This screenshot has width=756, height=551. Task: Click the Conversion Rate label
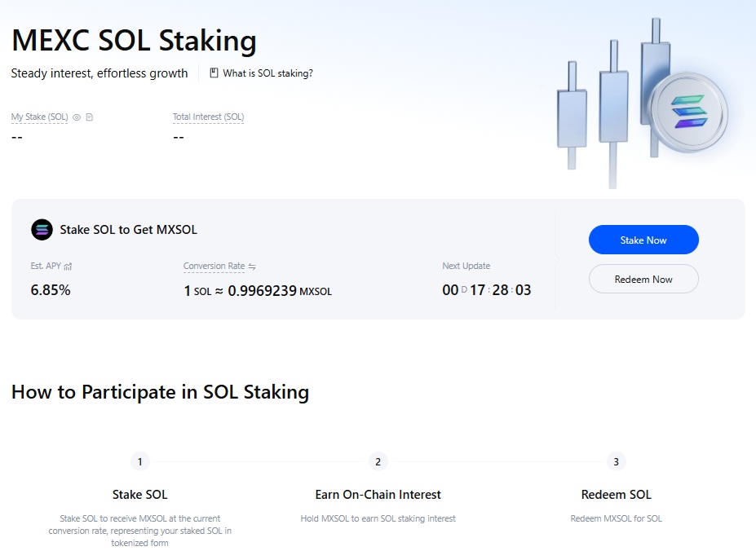(x=214, y=266)
